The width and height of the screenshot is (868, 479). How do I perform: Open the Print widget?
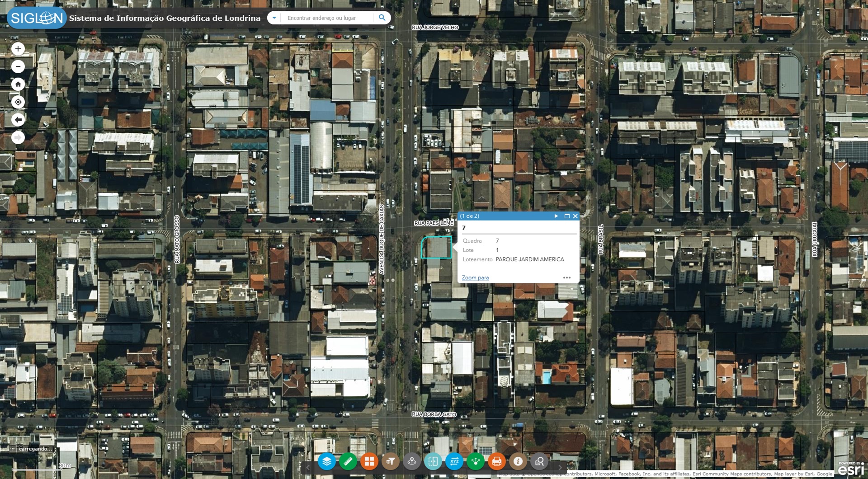pos(497,461)
